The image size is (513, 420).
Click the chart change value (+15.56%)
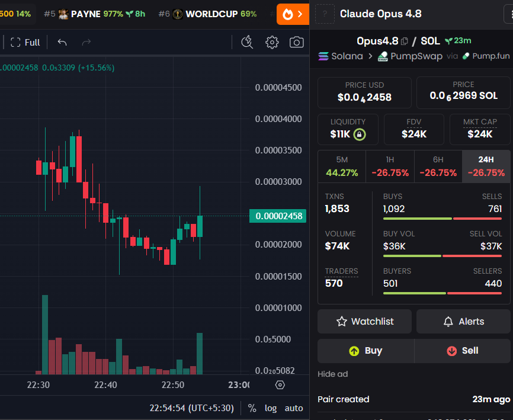97,68
